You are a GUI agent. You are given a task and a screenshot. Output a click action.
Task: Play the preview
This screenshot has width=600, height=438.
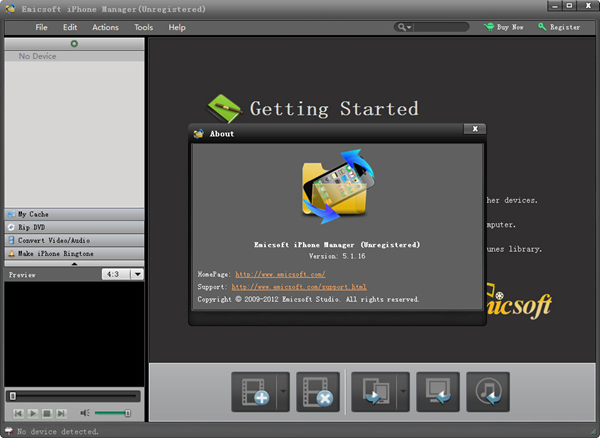[x=33, y=413]
